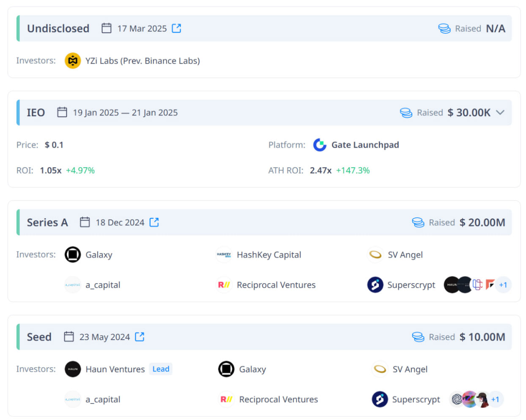Click ATH ROI multiplier '2.47x'

click(x=321, y=170)
